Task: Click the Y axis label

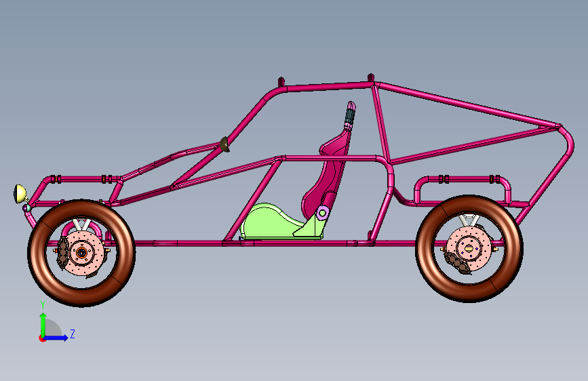Action: (43, 305)
